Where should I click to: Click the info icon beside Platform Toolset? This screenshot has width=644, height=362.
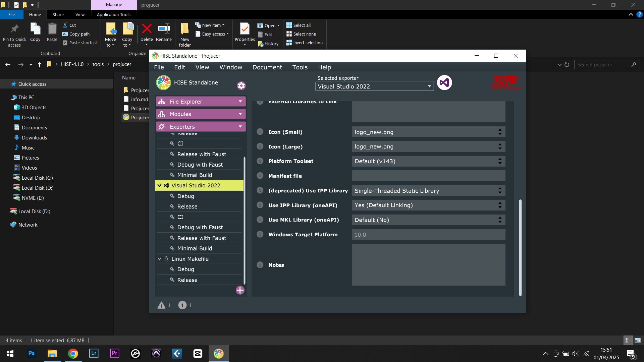(260, 161)
